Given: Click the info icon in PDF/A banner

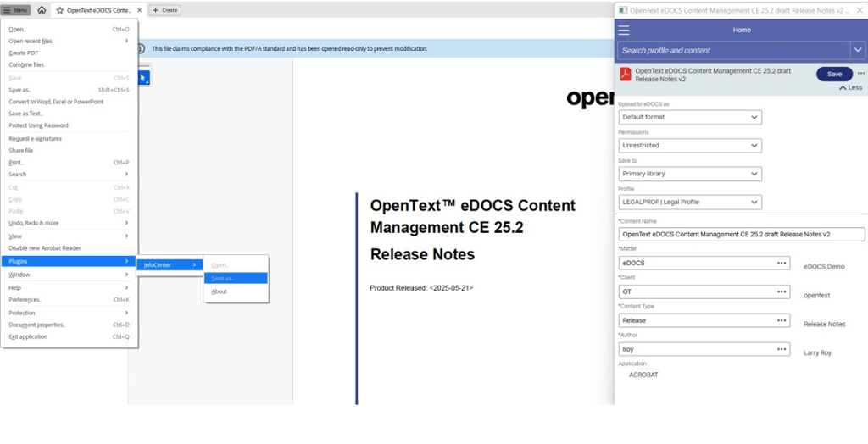Looking at the screenshot, I should coord(142,48).
